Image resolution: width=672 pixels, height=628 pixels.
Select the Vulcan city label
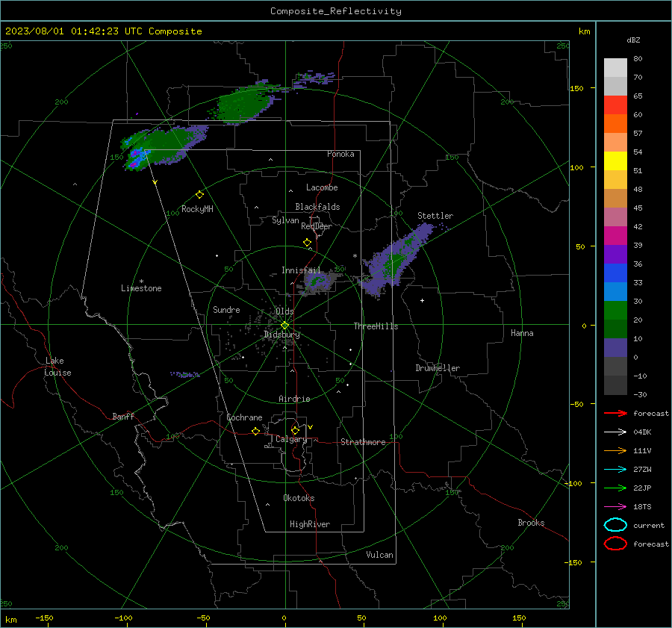380,555
